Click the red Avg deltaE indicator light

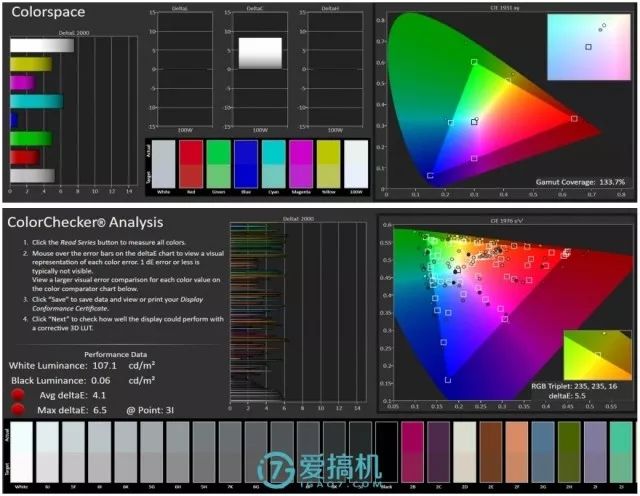[17, 395]
